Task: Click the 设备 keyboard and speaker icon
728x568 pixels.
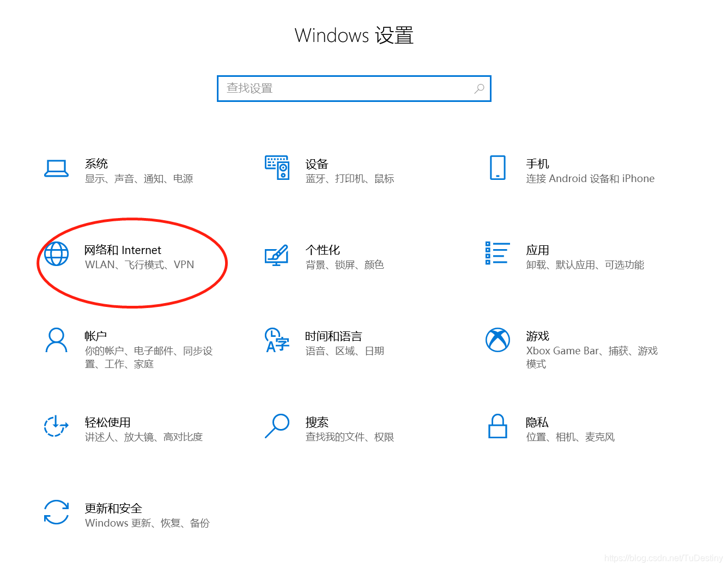Action: click(277, 167)
